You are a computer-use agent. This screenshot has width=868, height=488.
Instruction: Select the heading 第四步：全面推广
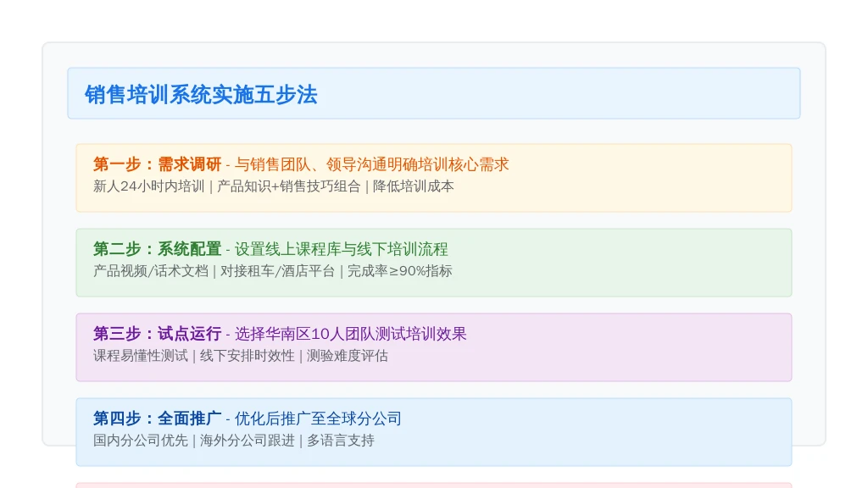(x=157, y=419)
